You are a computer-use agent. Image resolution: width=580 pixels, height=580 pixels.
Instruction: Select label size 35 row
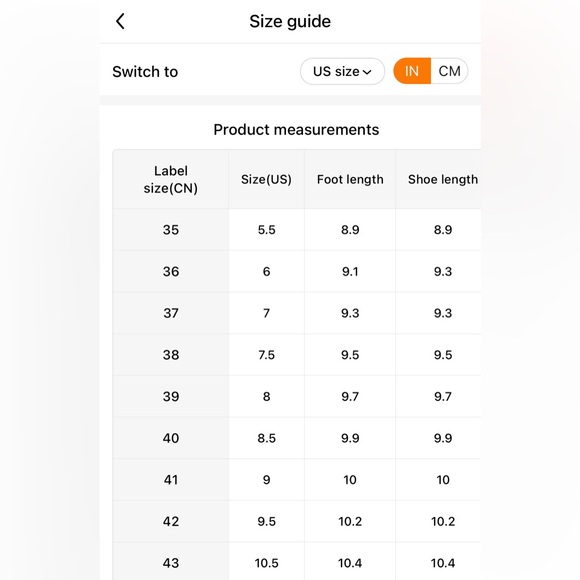[297, 230]
